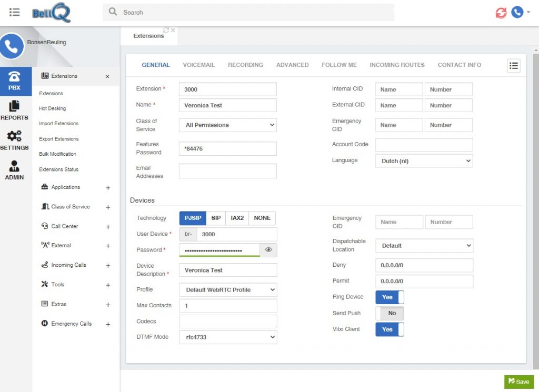Click the Tools wrench icon
The height and width of the screenshot is (392, 539).
click(x=45, y=284)
